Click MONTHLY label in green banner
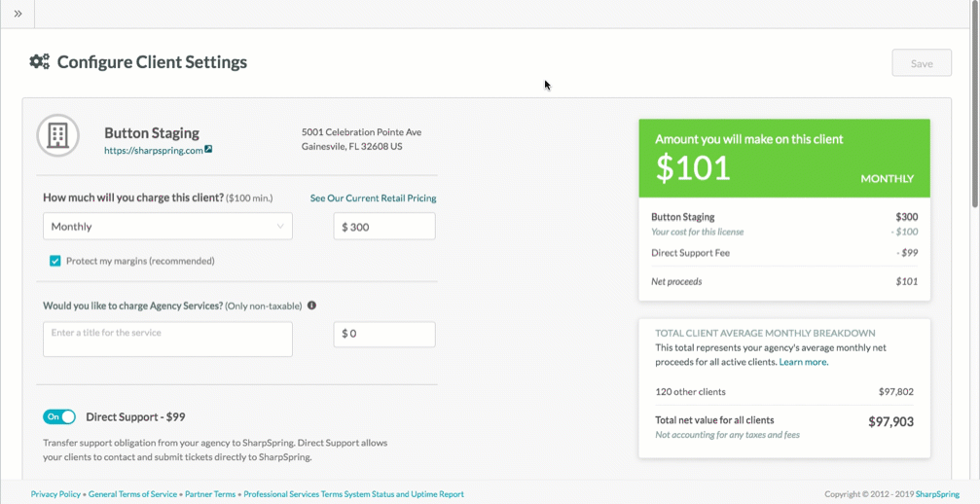Viewport: 980px width, 504px height. tap(887, 179)
